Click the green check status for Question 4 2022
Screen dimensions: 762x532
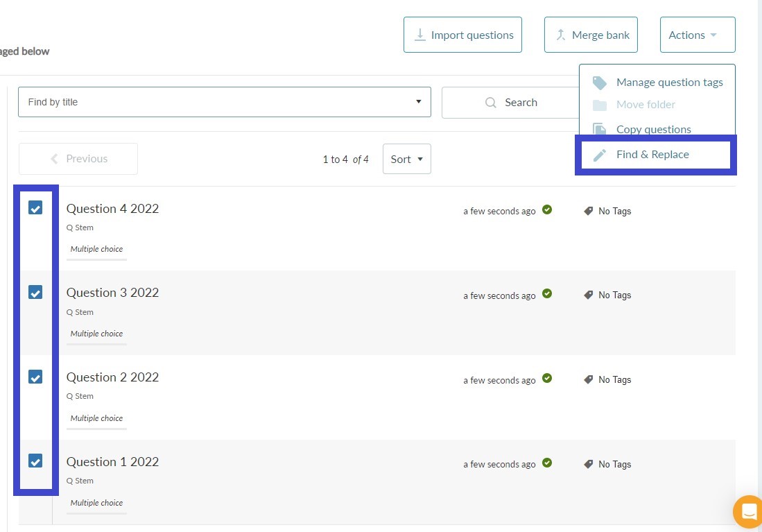tap(547, 209)
